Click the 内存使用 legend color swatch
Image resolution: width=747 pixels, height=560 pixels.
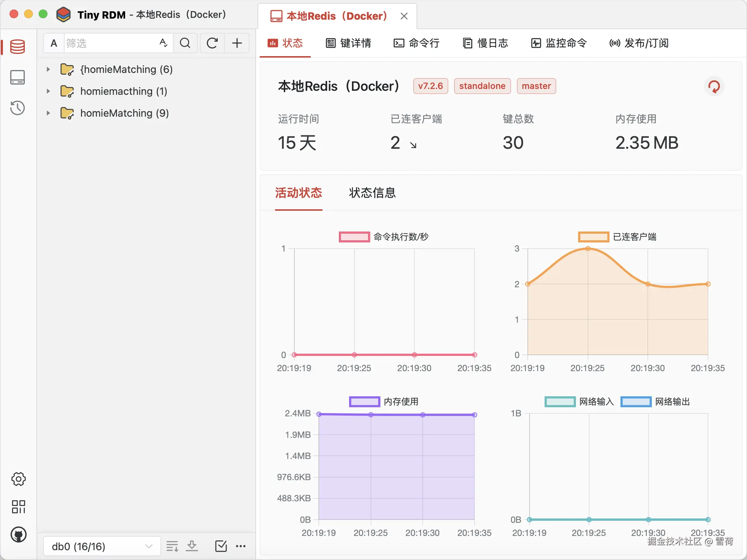point(364,402)
